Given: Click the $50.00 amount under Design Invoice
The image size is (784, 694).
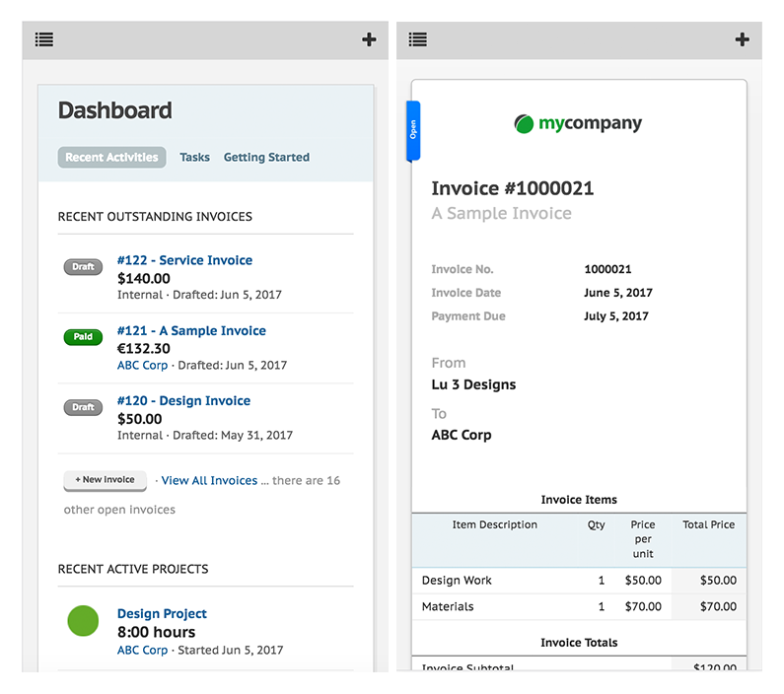Looking at the screenshot, I should (x=139, y=419).
